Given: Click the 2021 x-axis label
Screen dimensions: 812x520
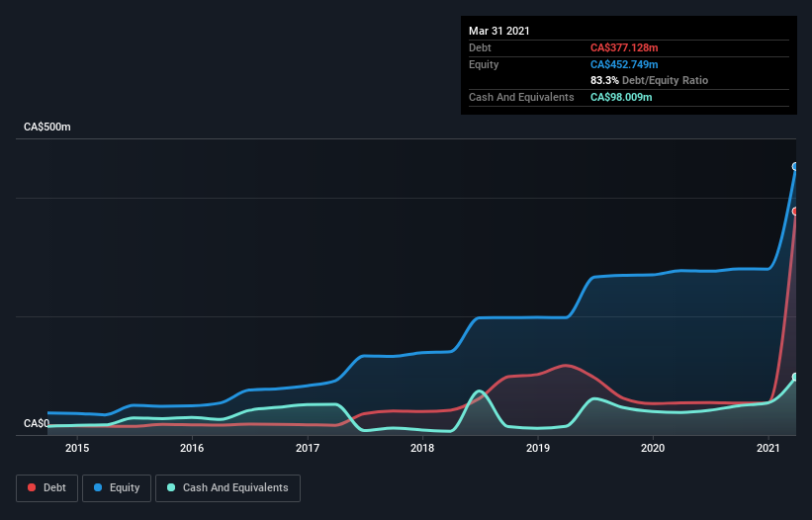Looking at the screenshot, I should [x=768, y=448].
